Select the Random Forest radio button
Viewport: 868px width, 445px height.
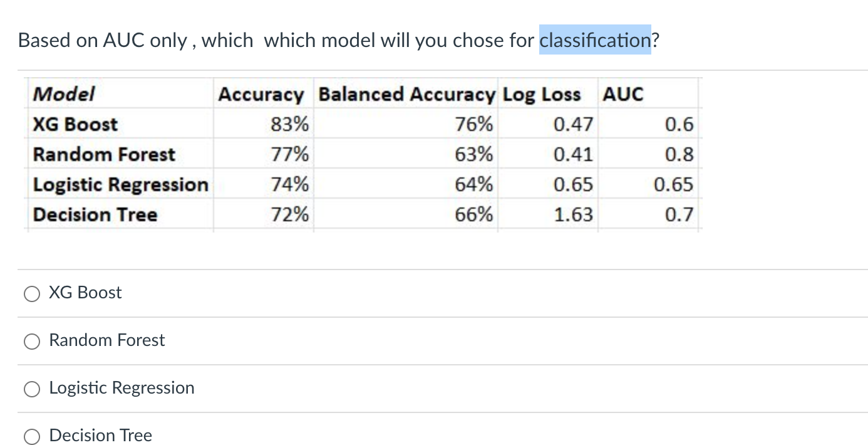tap(31, 341)
